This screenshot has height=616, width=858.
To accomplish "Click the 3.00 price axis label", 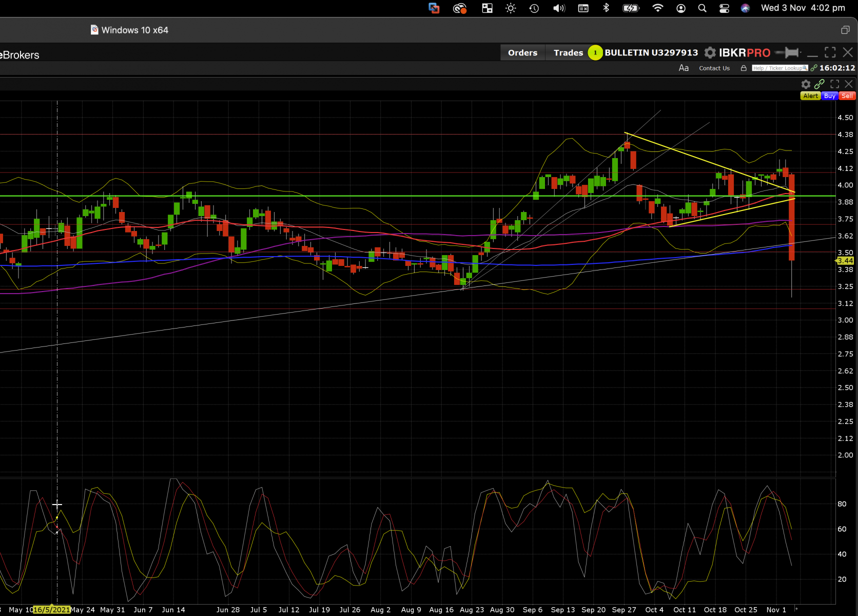I will click(845, 320).
